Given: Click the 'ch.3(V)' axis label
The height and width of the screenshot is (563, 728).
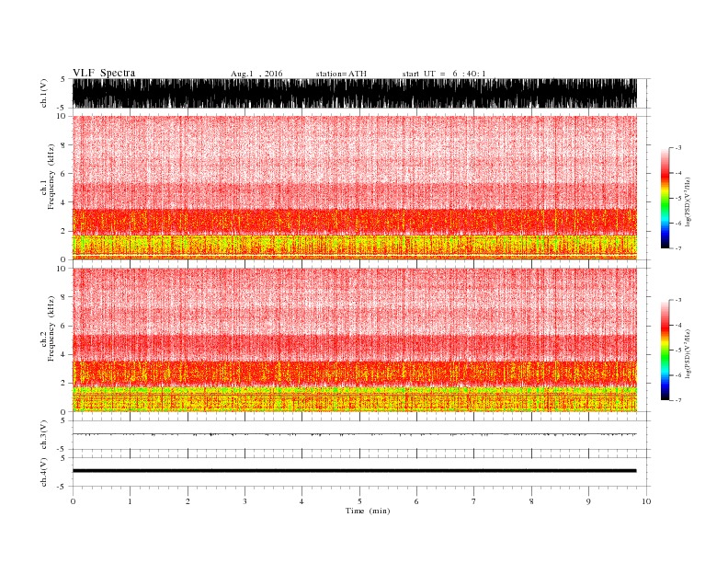Looking at the screenshot, I should click(43, 435).
